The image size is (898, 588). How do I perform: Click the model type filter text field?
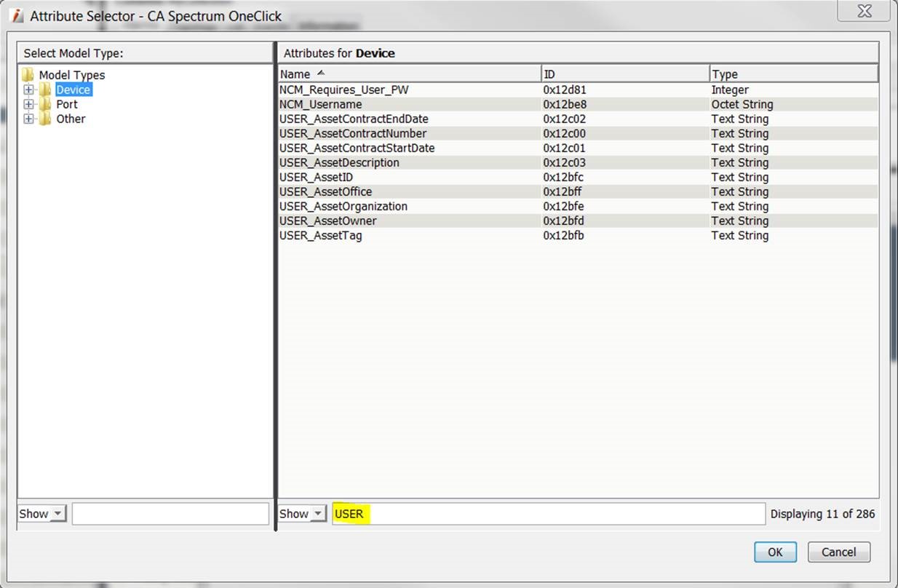tap(170, 514)
